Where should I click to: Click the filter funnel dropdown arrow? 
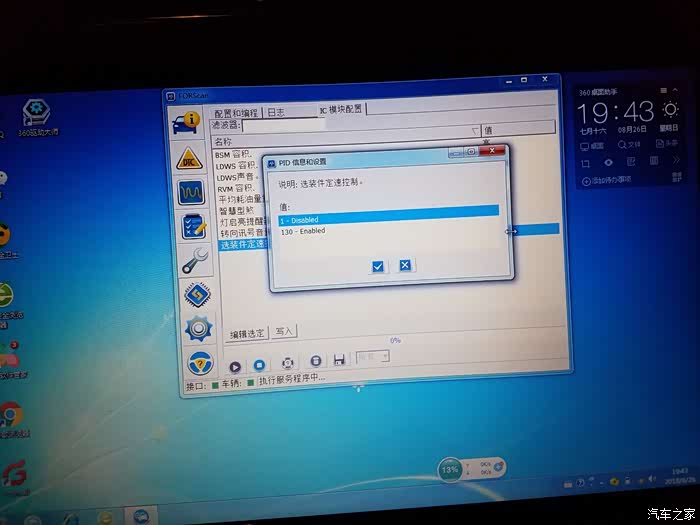coord(475,131)
